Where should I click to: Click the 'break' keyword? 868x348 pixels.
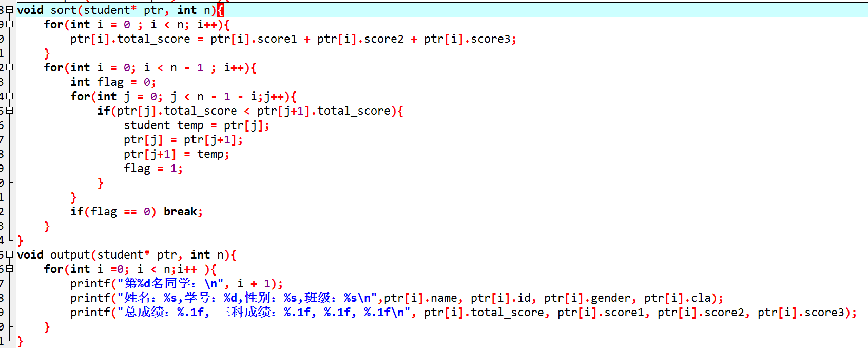click(x=180, y=211)
